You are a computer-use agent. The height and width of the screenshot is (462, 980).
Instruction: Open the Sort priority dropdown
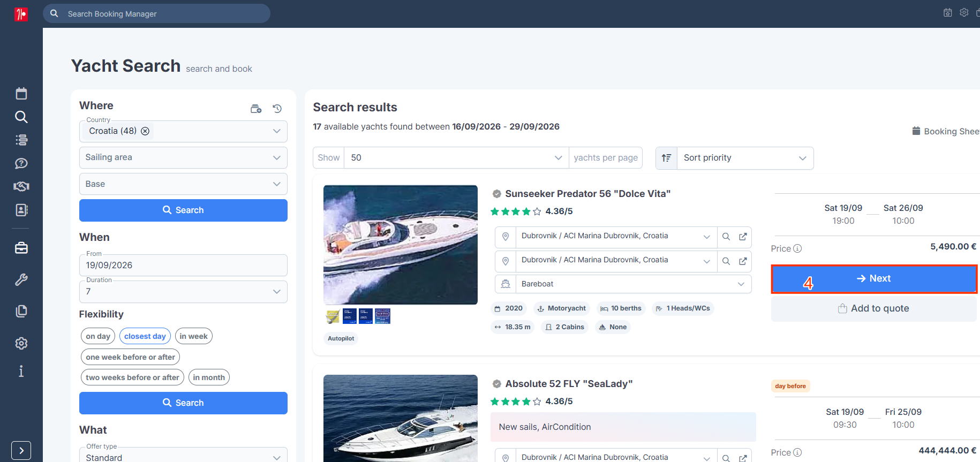pos(745,158)
